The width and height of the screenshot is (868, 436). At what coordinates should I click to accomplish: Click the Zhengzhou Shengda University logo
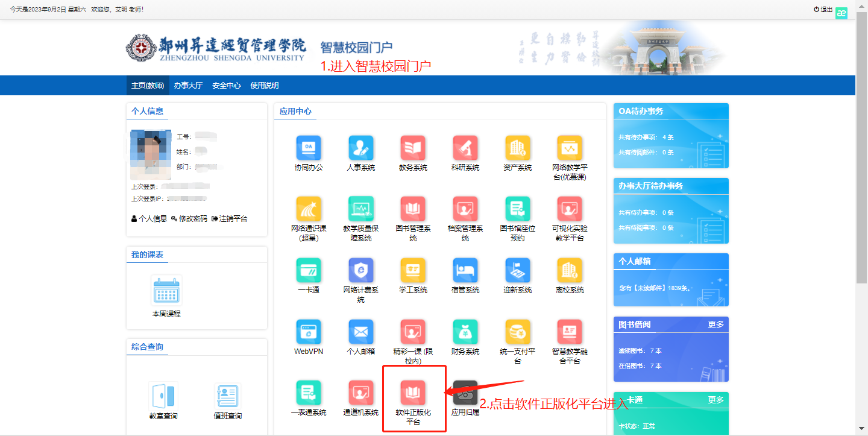click(216, 48)
